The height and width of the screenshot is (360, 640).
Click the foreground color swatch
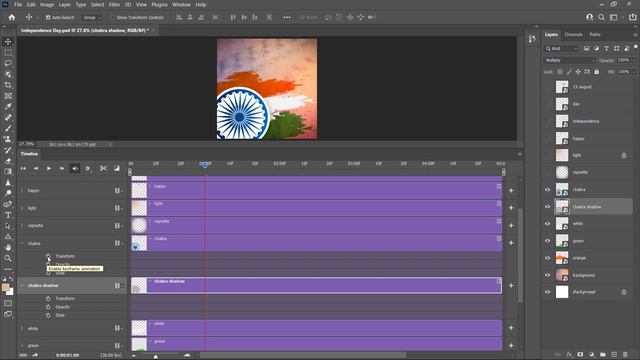(5, 287)
